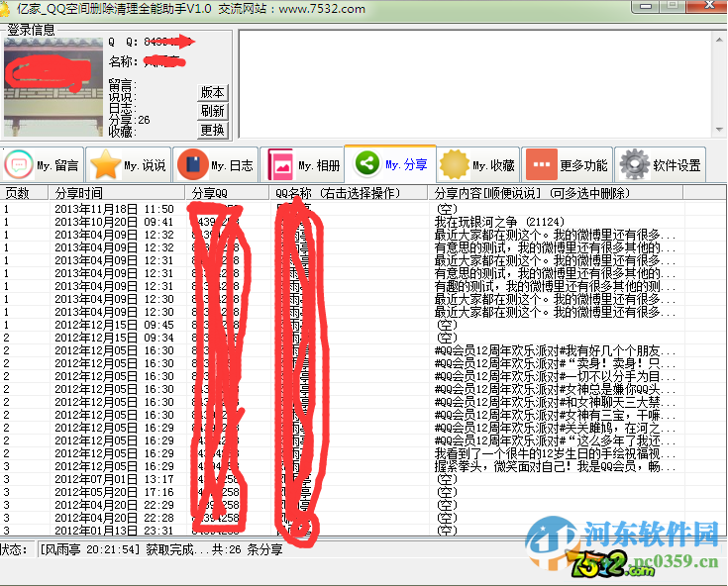Sort by the 分享QQ column header
Viewport: 728px width, 586px height.
pos(227,193)
